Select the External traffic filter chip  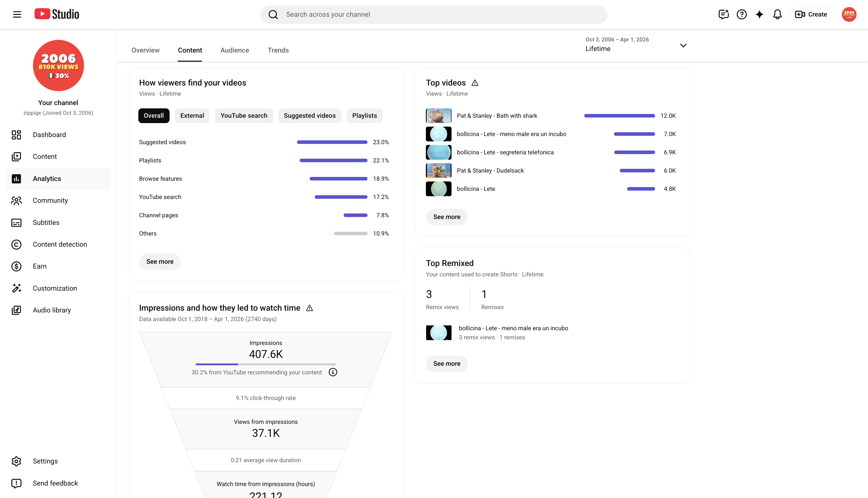tap(192, 115)
